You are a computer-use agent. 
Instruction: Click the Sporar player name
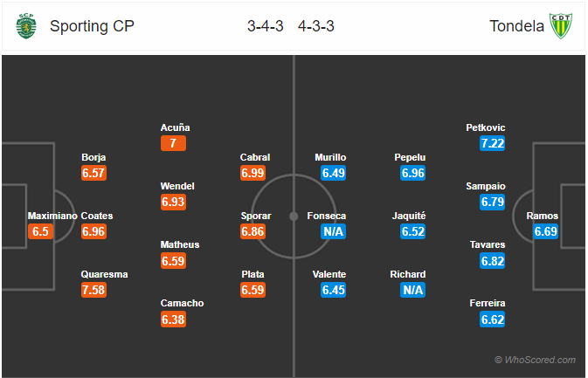[256, 216]
